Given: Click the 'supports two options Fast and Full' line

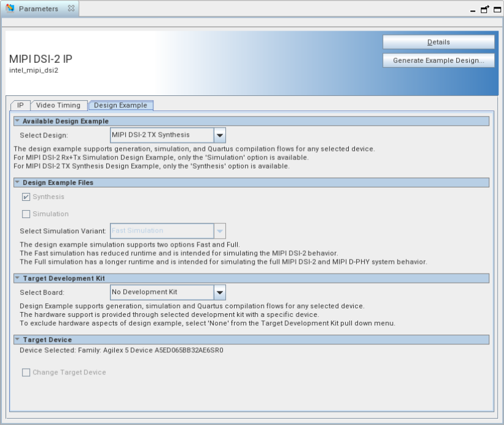Looking at the screenshot, I should (130, 244).
